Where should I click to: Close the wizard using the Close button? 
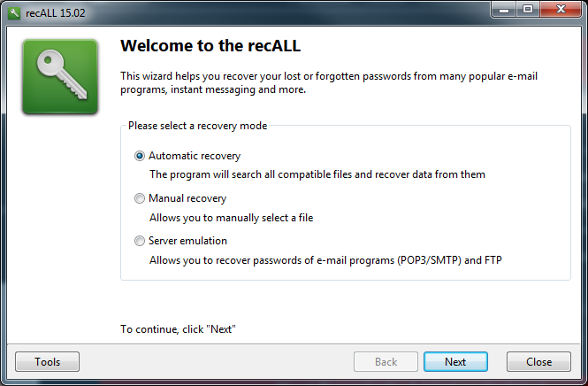(538, 361)
